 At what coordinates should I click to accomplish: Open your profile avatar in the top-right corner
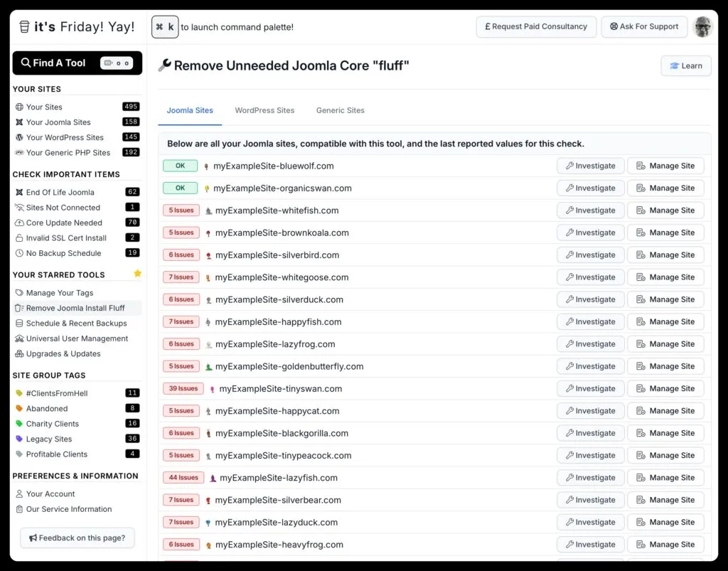tap(703, 26)
